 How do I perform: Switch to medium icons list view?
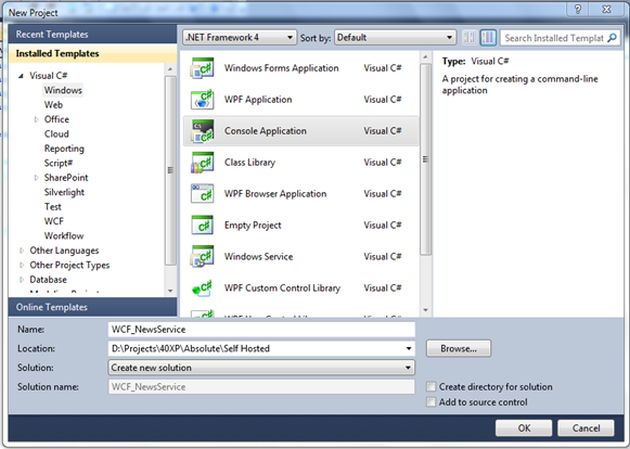488,38
